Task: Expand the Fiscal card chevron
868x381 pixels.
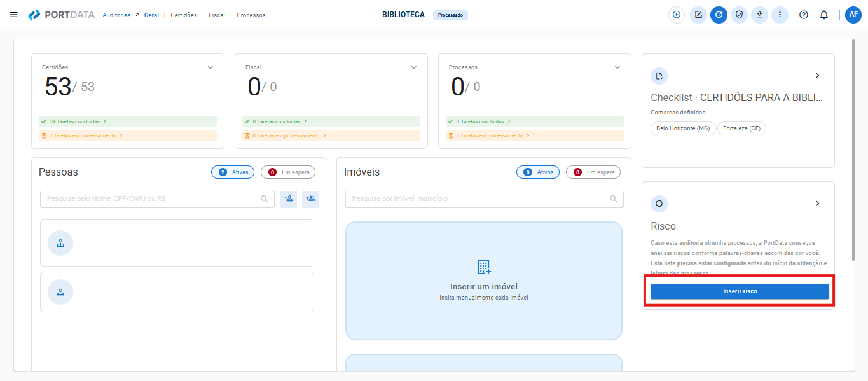Action: pos(414,67)
